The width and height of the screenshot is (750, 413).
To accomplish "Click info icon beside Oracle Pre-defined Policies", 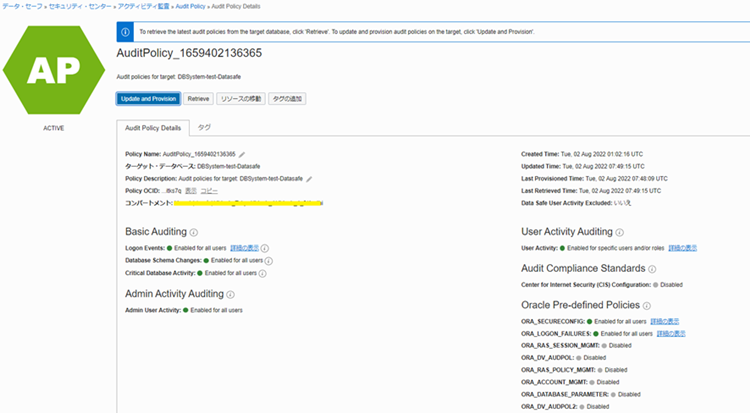I will click(x=648, y=305).
